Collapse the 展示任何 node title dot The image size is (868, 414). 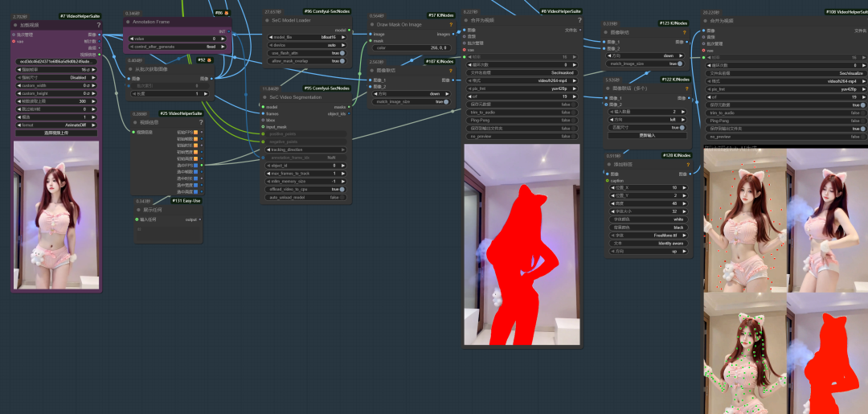(138, 210)
